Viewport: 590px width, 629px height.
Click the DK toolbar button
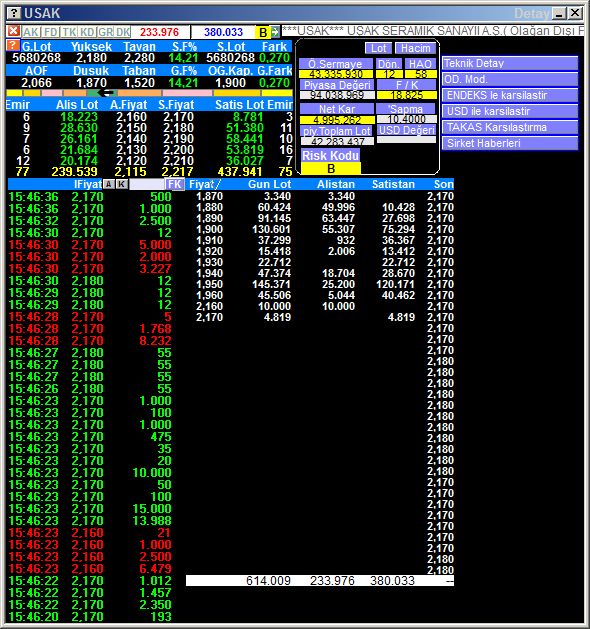(123, 32)
